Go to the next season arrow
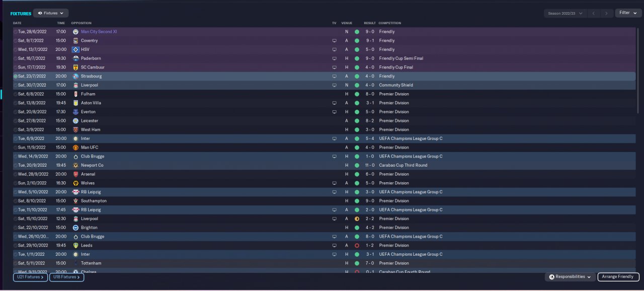Image resolution: width=644 pixels, height=291 pixels. [x=607, y=13]
